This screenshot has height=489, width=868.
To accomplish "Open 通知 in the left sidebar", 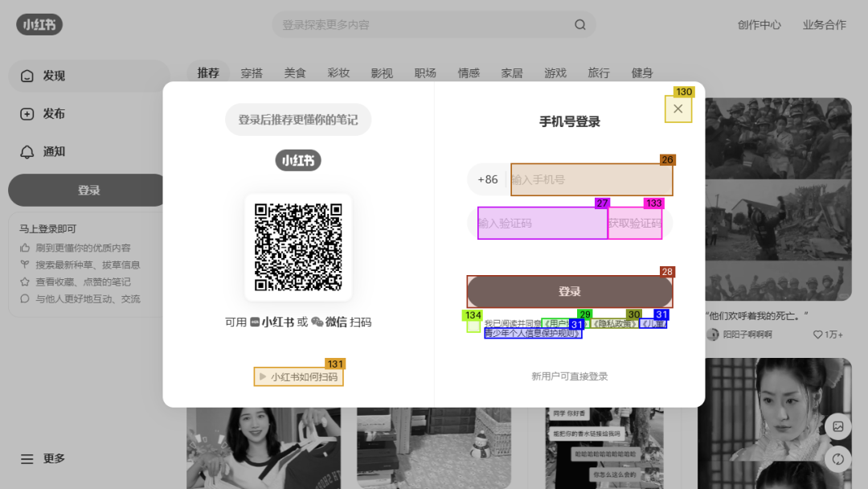I will pos(88,152).
